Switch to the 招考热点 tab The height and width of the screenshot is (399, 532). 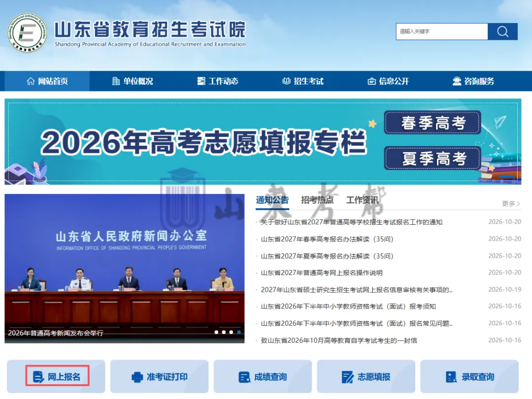[317, 200]
